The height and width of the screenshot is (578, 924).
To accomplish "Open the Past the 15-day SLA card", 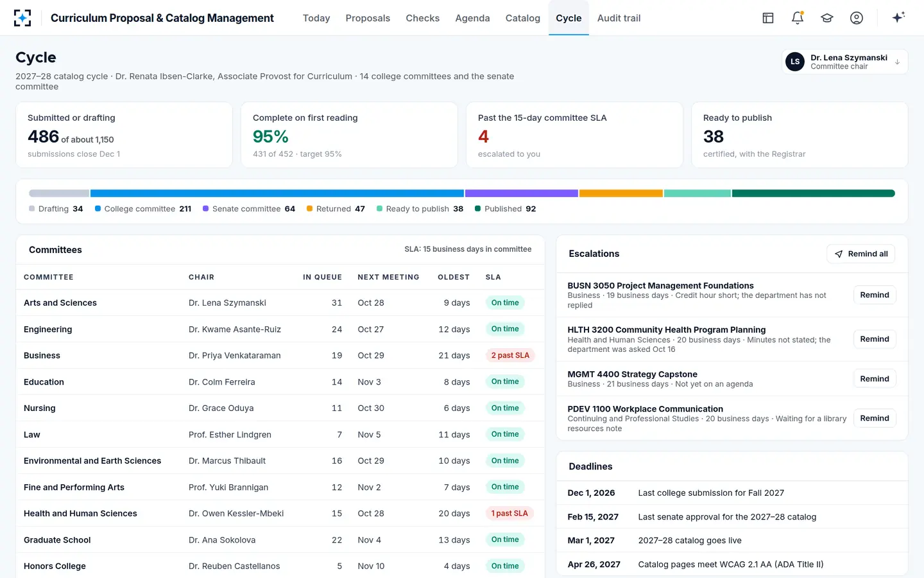I will click(574, 135).
